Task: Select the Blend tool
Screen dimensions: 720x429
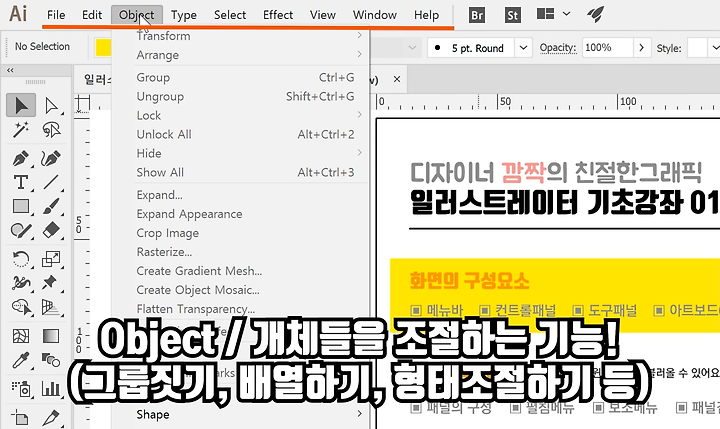Action: pos(51,360)
